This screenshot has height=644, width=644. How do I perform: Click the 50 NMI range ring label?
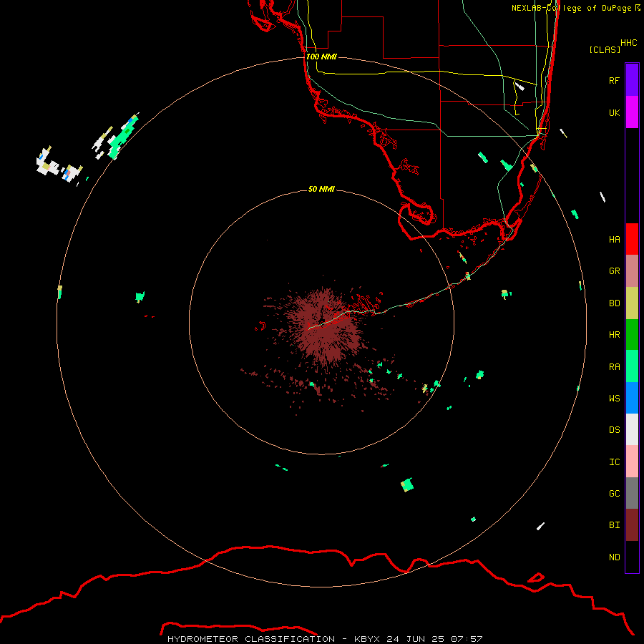click(321, 189)
